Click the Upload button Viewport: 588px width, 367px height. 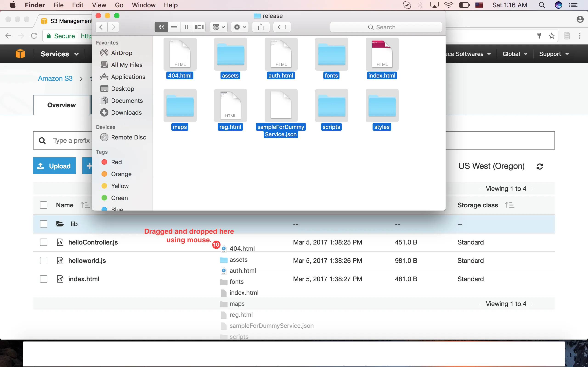(x=54, y=166)
